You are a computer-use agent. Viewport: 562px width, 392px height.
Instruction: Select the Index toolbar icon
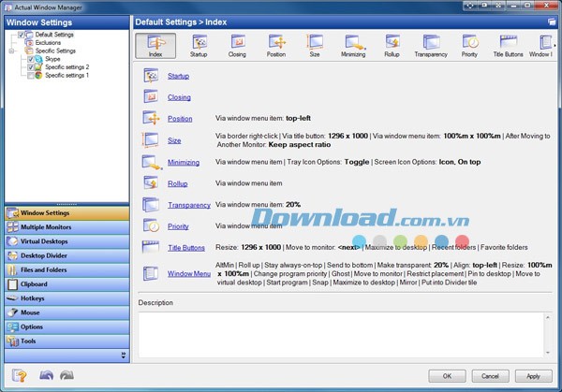click(x=155, y=46)
